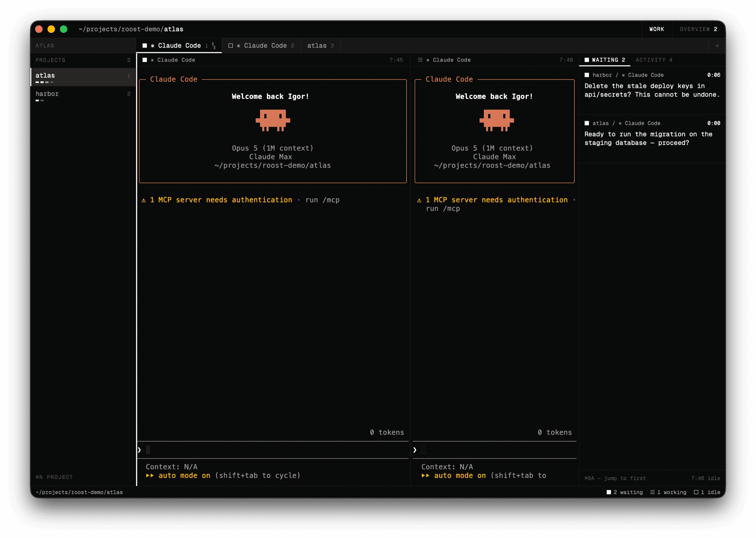
Task: Click the auto mode on indicator in the right pane
Action: coord(454,475)
